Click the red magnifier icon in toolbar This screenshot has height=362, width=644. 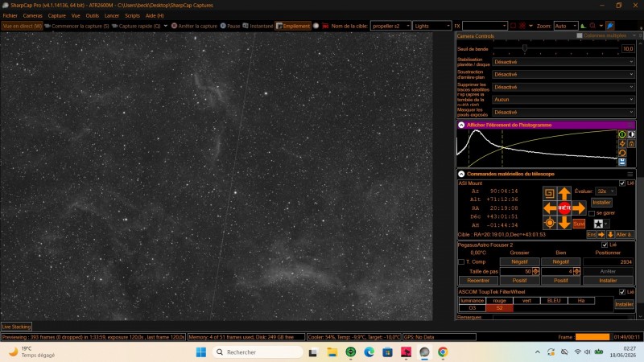click(x=592, y=26)
